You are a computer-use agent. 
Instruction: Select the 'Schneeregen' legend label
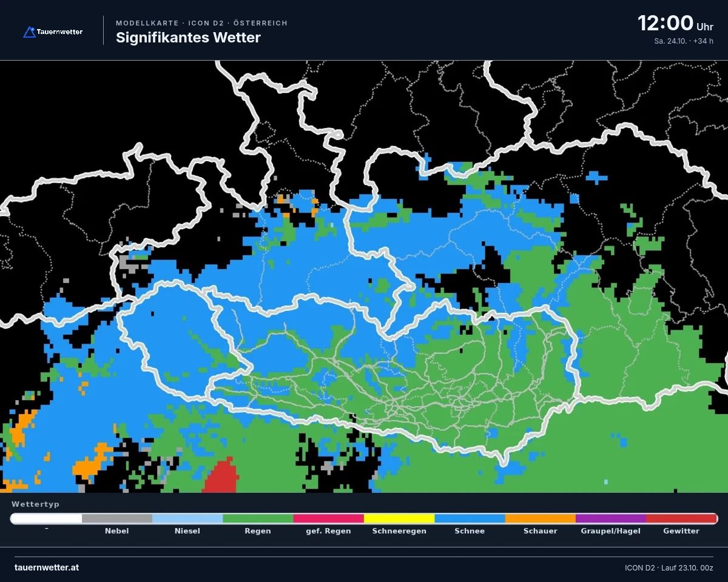coord(399,531)
